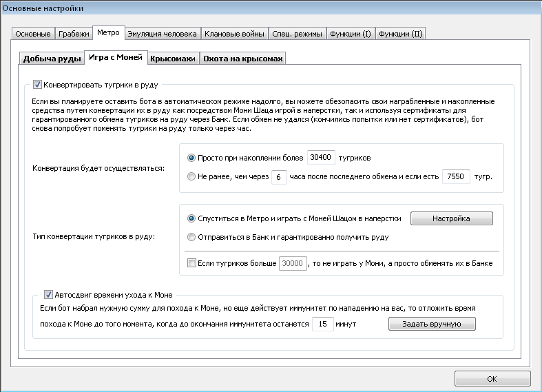Go to the Функции (I) tab
542x392 pixels.
point(350,34)
